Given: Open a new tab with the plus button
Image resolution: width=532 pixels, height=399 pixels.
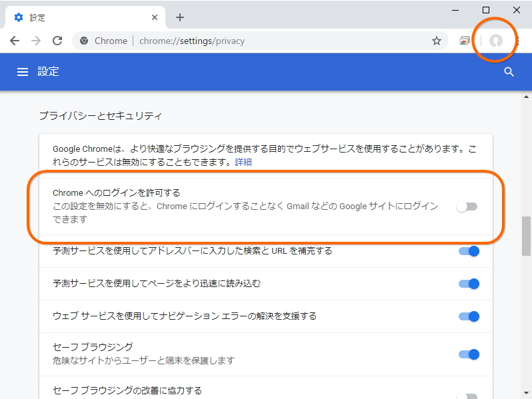Looking at the screenshot, I should [180, 17].
